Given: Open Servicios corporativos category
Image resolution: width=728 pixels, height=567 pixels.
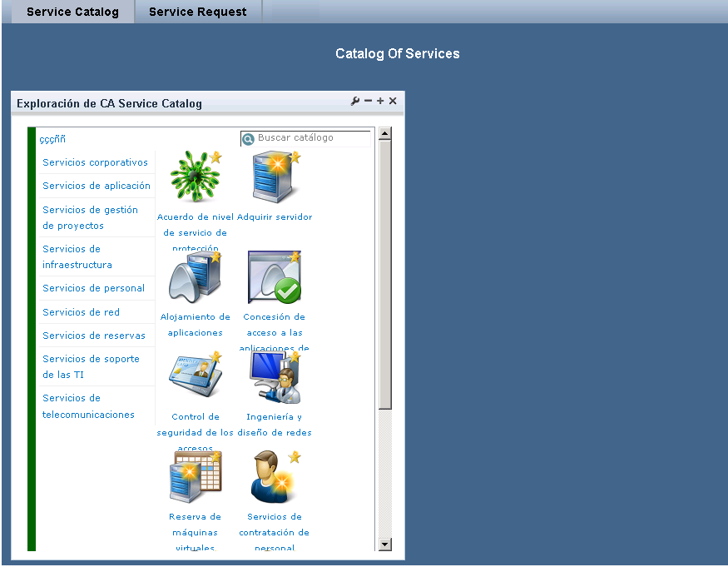Looking at the screenshot, I should coord(95,162).
